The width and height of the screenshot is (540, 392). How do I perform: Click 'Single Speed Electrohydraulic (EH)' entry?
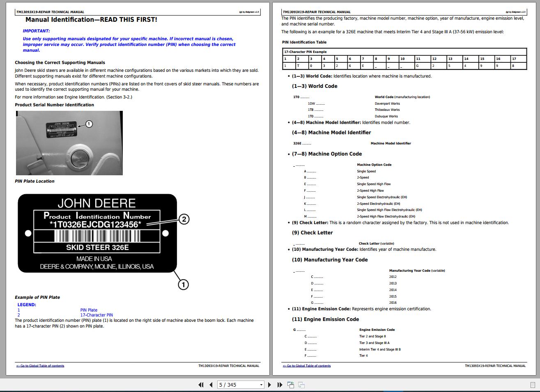pyautogui.click(x=382, y=197)
